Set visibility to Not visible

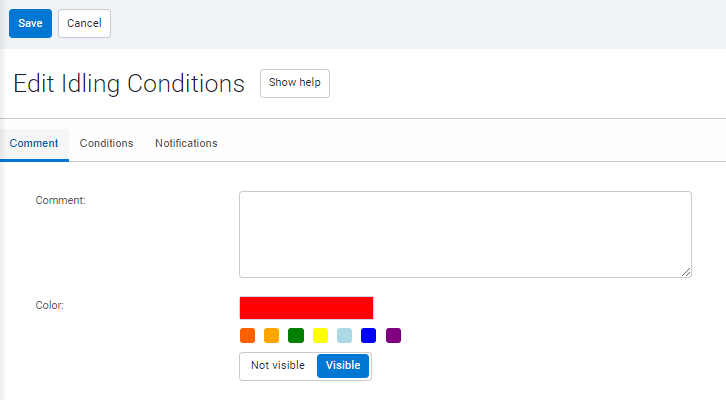[x=278, y=366]
